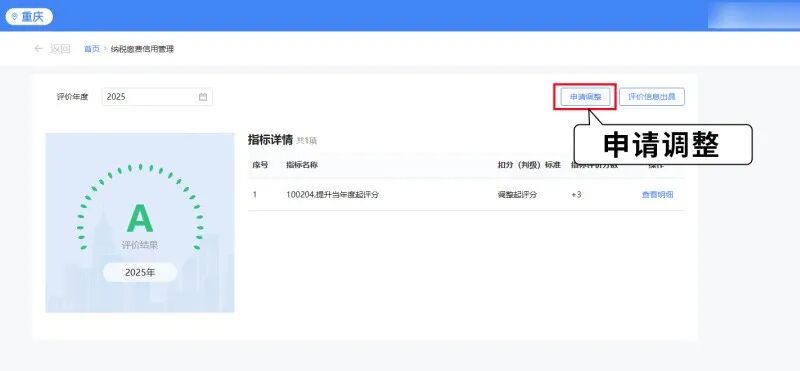Image resolution: width=800 pixels, height=371 pixels.
Task: Click the 纳税缴费信用管理 breadcrumb
Action: (142, 49)
